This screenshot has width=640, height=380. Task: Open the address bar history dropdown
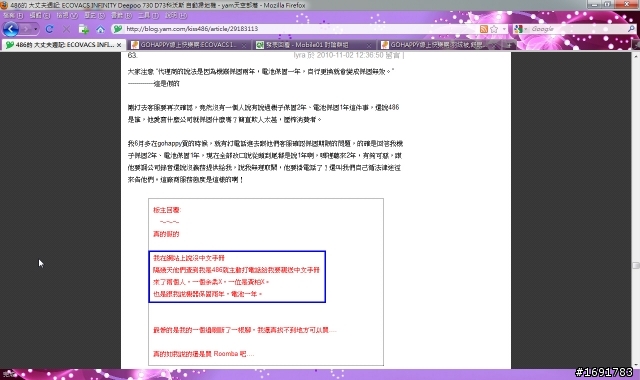click(504, 29)
